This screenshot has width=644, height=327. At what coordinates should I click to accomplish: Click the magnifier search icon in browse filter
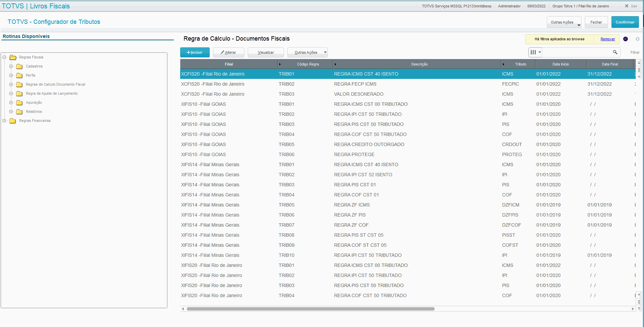615,52
